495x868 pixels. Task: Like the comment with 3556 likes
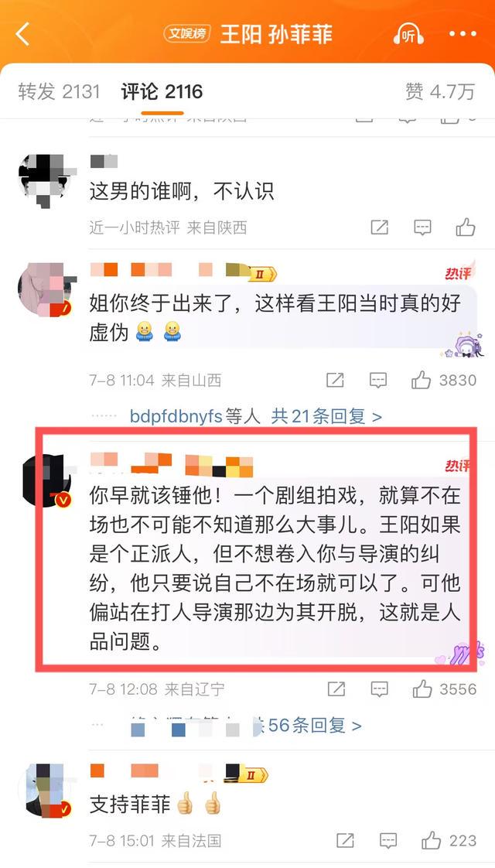coord(445,689)
